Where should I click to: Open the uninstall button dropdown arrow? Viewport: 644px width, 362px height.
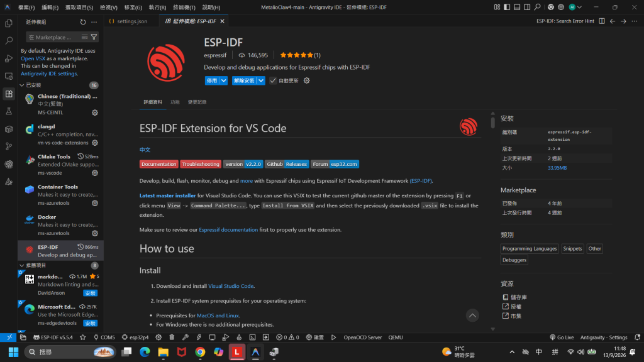tap(261, 80)
